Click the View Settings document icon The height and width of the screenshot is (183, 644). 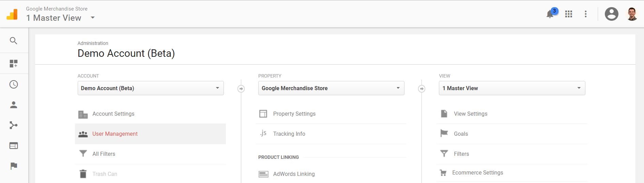pos(444,114)
